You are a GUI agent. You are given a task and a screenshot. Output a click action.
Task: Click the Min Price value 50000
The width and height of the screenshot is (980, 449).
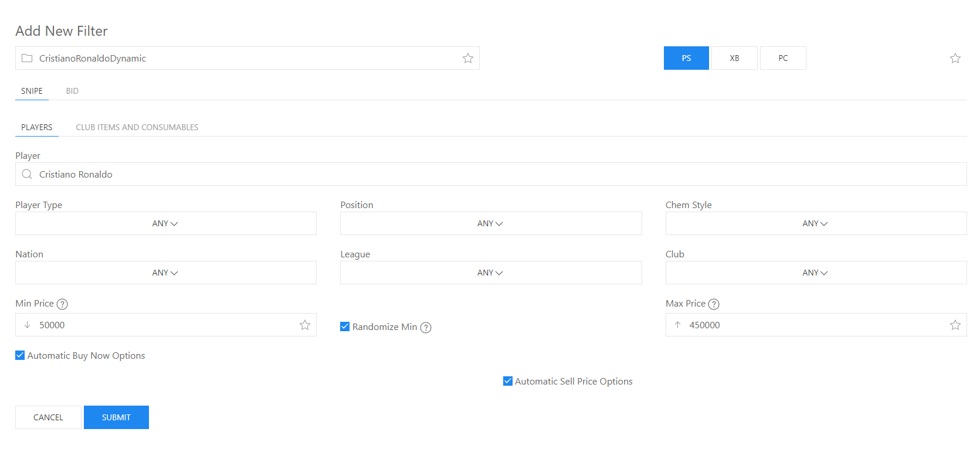(x=52, y=325)
